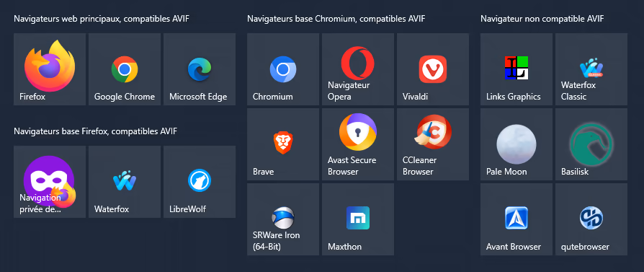The width and height of the screenshot is (644, 272).
Task: Launch Navigateur Opera tile
Action: click(x=358, y=69)
